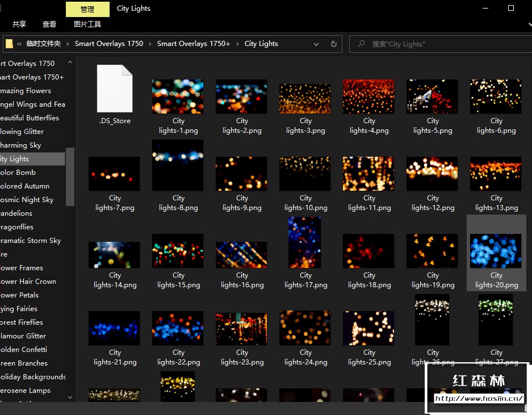532x415 pixels.
Task: Open the 共享 ribbon tab
Action: [19, 24]
